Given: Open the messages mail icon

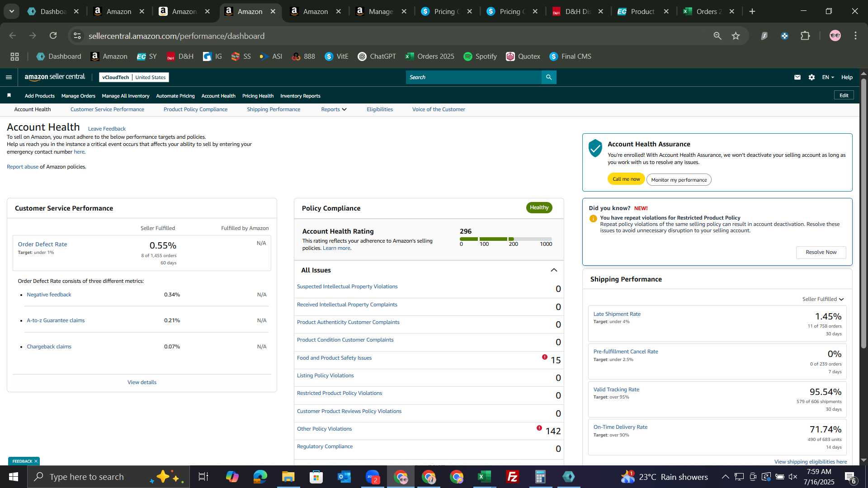Looking at the screenshot, I should tap(797, 77).
